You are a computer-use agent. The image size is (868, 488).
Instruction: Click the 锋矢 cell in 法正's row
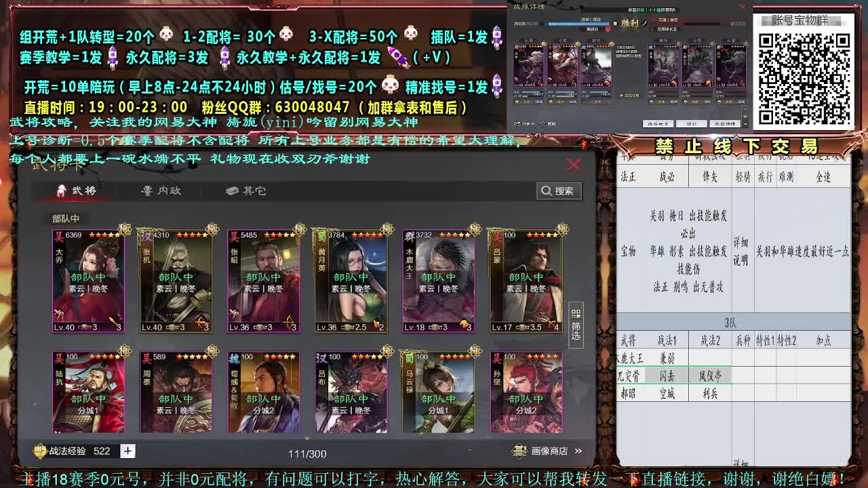click(709, 177)
